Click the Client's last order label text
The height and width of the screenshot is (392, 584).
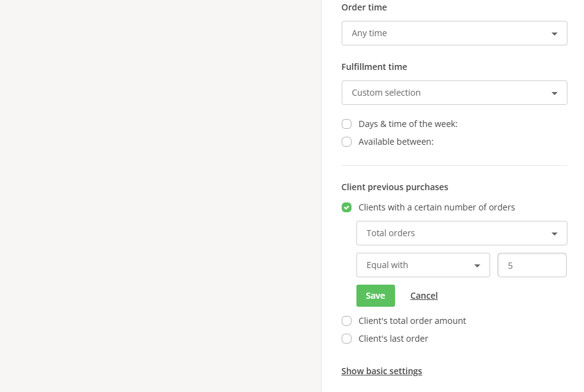[393, 339]
